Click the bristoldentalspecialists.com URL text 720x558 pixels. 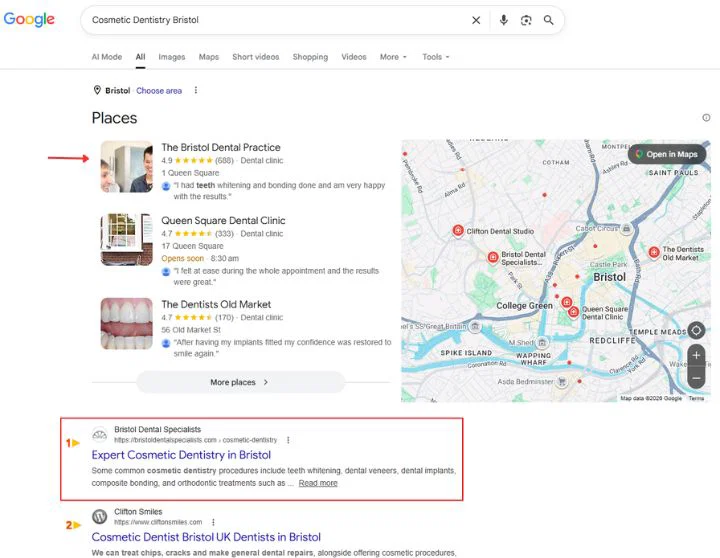[x=196, y=440]
